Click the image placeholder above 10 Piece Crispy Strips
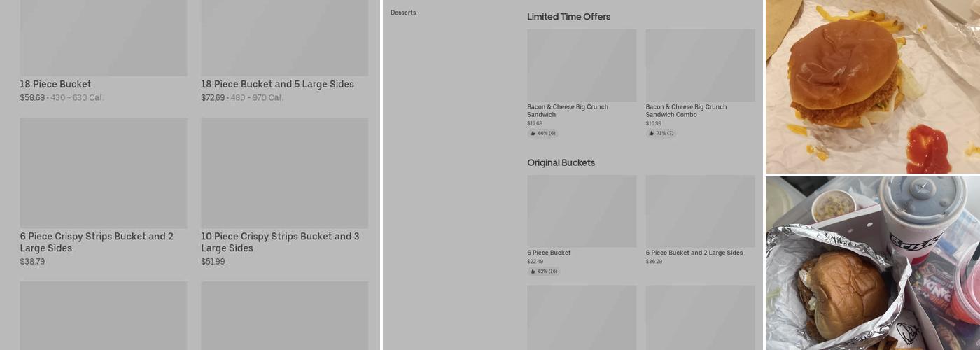Screen dimensions: 980x350 pos(284,172)
